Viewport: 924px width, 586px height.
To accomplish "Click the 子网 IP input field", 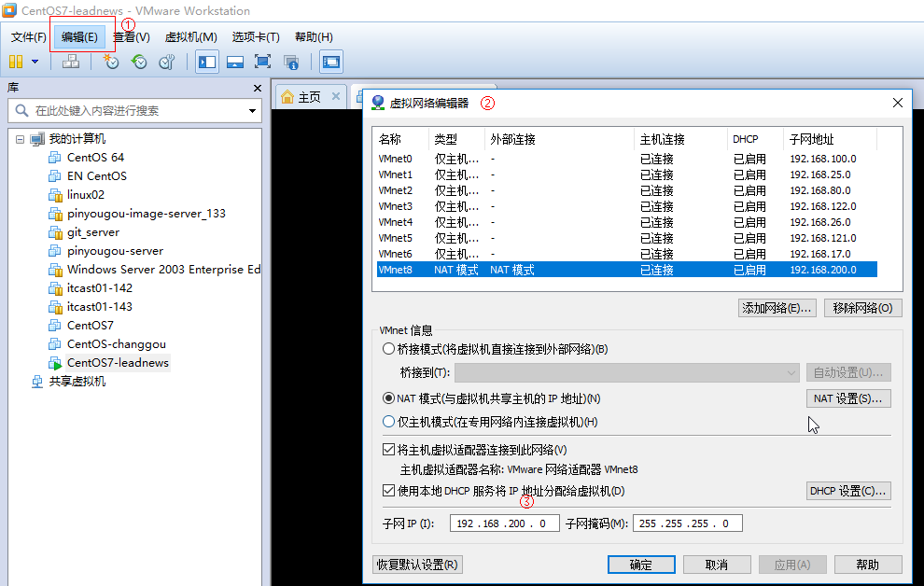I will [504, 523].
